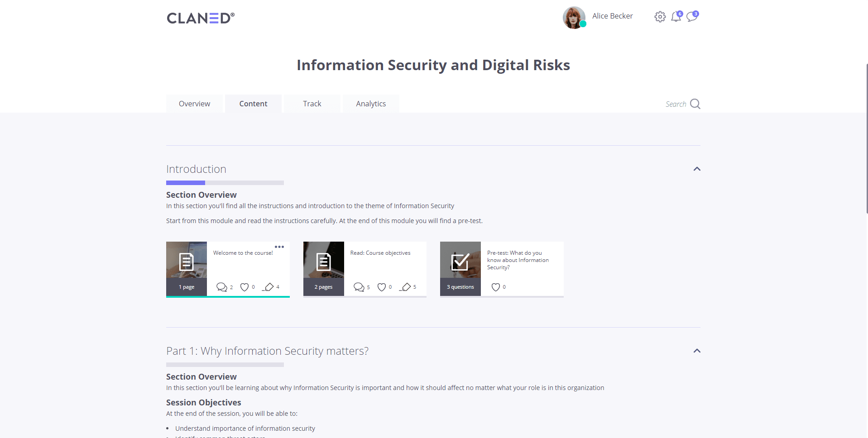Toggle the heart on 'Welcome to the course!' card
This screenshot has width=868, height=438.
coord(245,287)
